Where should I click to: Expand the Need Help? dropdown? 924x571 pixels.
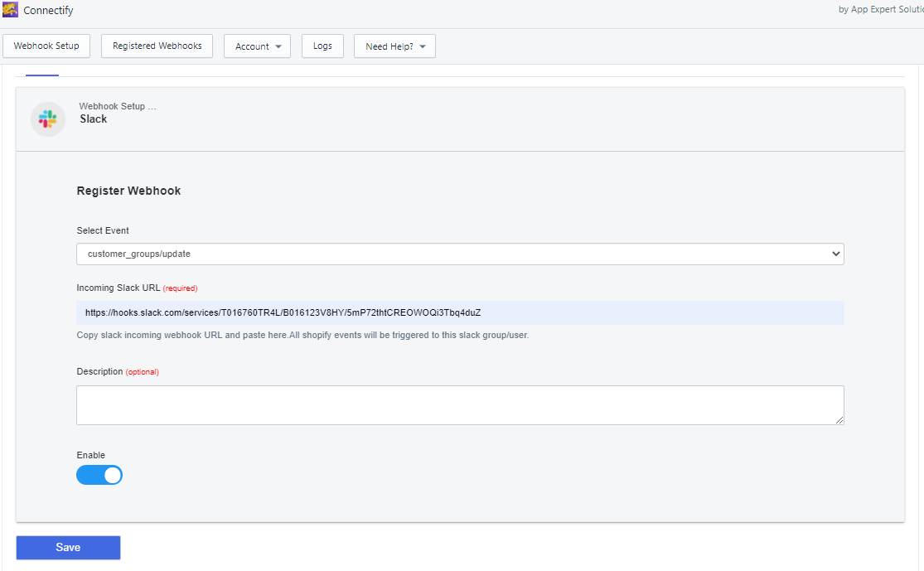click(x=394, y=46)
